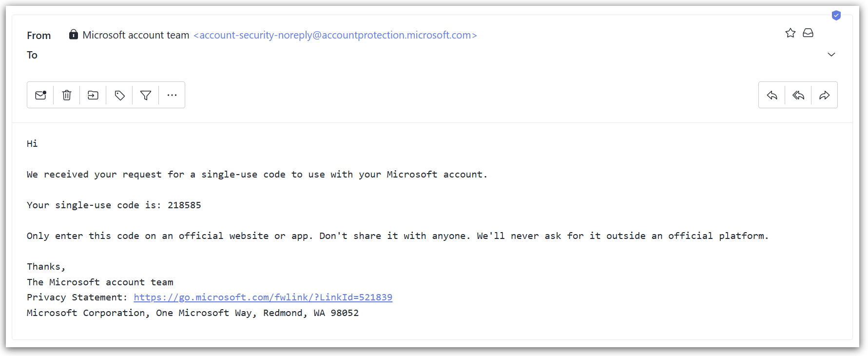Open the more actions ellipsis menu
This screenshot has height=356, width=868.
(x=172, y=95)
